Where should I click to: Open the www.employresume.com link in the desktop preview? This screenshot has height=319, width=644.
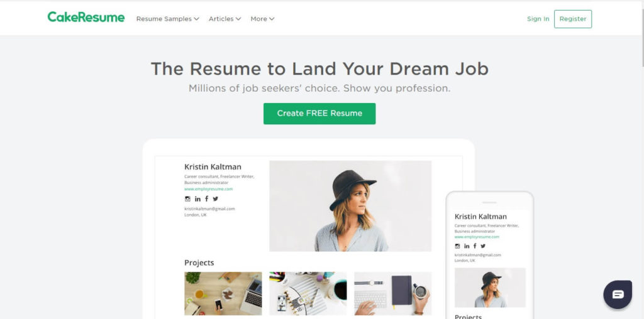tap(209, 189)
